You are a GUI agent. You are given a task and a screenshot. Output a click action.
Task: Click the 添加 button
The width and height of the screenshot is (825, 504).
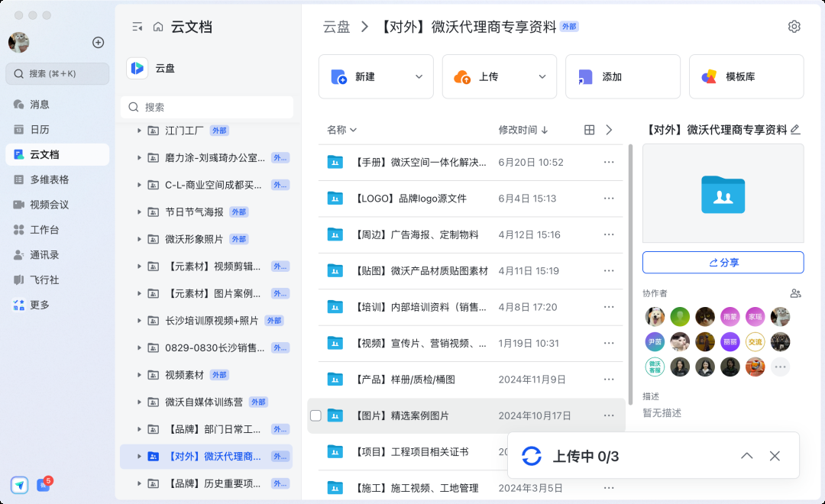click(x=623, y=77)
